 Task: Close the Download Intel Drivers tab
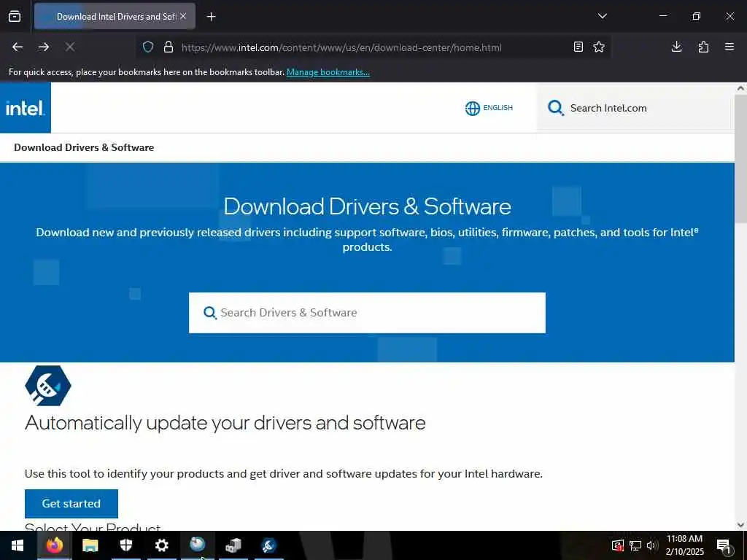point(183,16)
